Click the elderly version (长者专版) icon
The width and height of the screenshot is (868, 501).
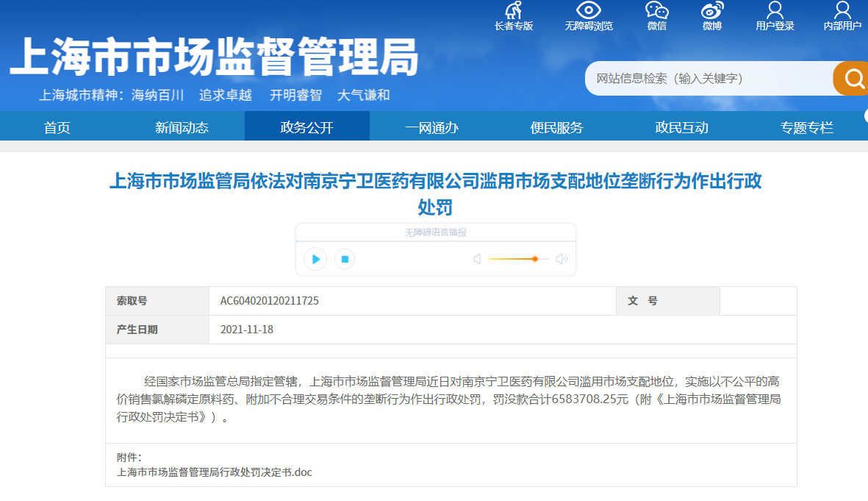click(513, 11)
